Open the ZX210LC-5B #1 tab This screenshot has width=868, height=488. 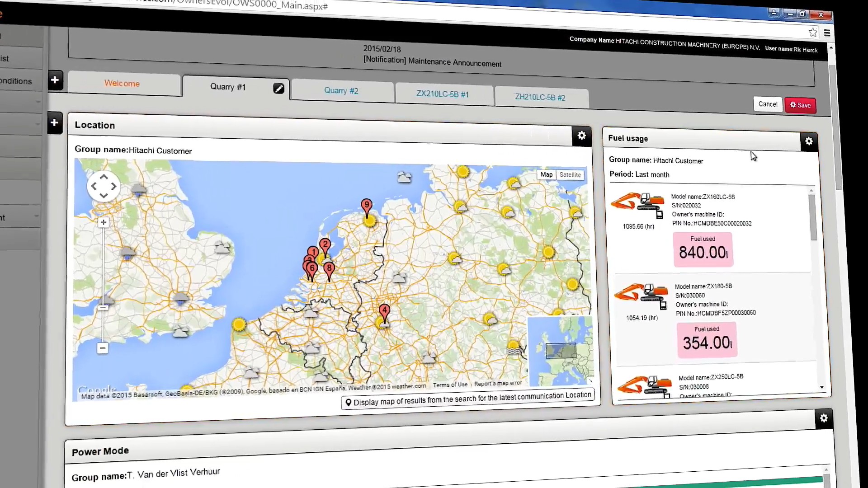(442, 94)
